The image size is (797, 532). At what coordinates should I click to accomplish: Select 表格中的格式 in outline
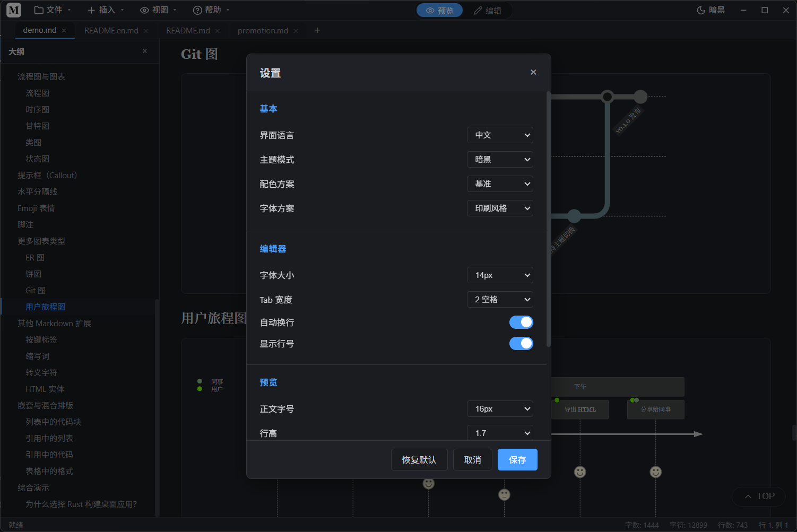pyautogui.click(x=49, y=471)
